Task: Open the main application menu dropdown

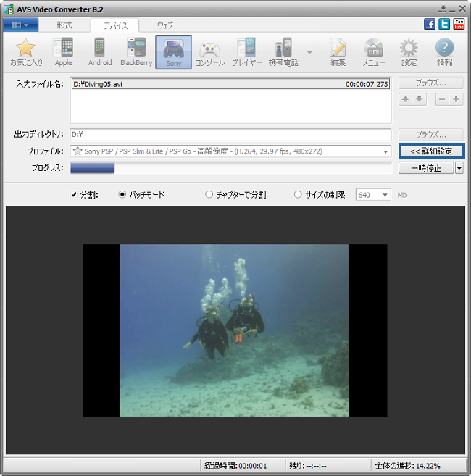Action: [x=20, y=25]
